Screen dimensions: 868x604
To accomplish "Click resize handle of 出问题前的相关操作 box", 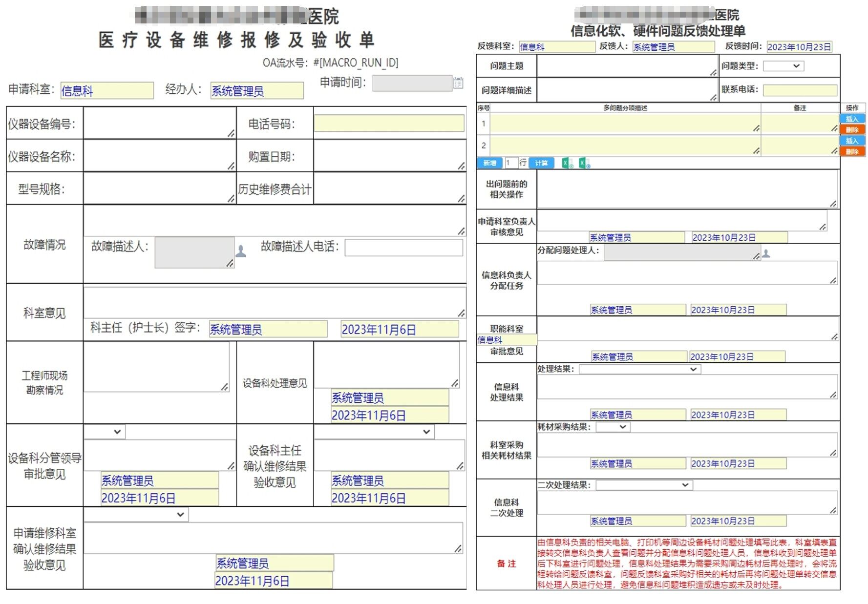I will (833, 204).
